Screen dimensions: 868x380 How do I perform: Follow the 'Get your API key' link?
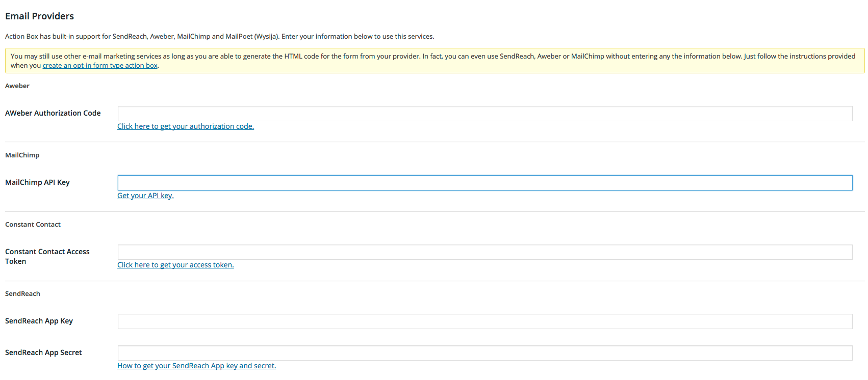(x=145, y=196)
